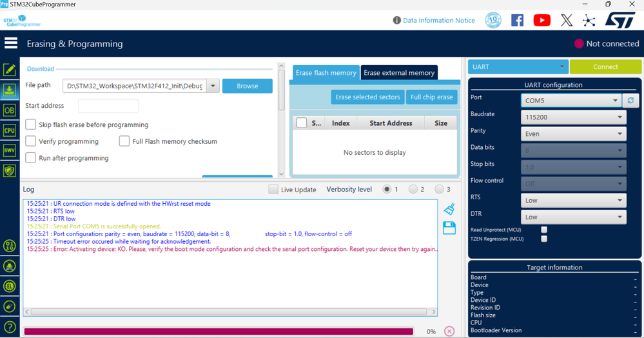Click Erase selected sectors button
Viewport: 644px width, 338px height.
367,97
